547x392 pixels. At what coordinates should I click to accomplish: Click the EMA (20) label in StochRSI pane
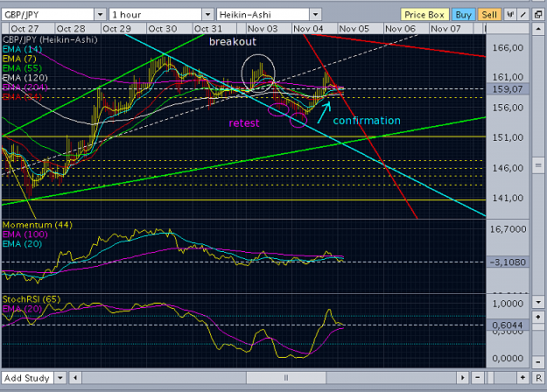(23, 309)
